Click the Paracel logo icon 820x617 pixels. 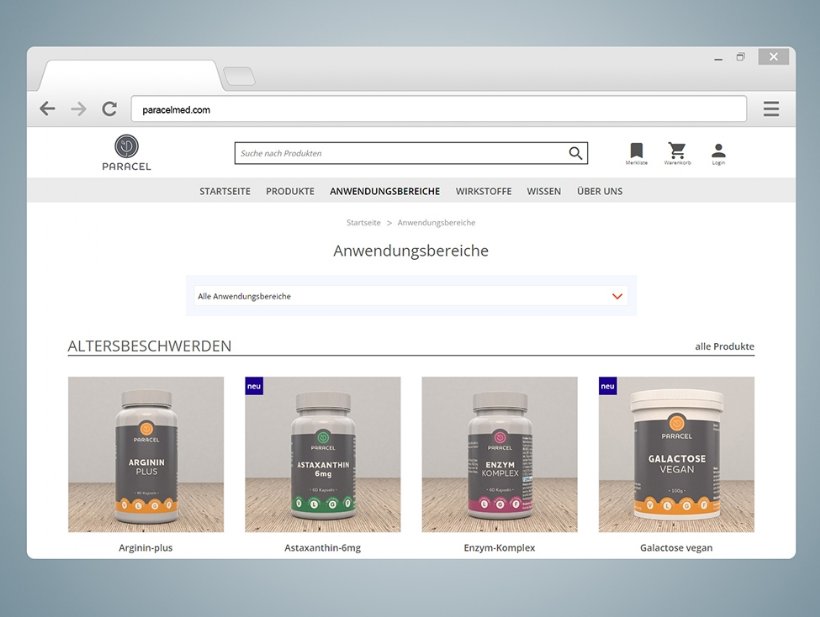tap(126, 147)
